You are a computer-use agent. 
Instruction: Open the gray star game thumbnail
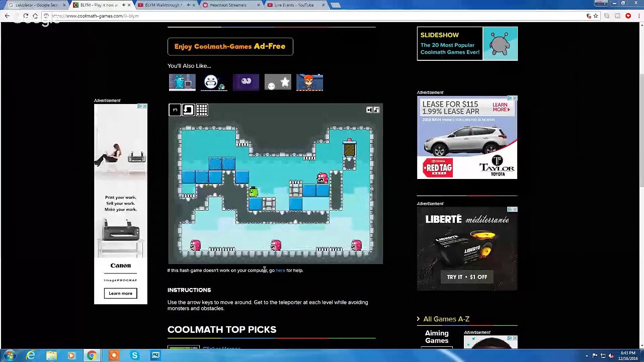[278, 82]
